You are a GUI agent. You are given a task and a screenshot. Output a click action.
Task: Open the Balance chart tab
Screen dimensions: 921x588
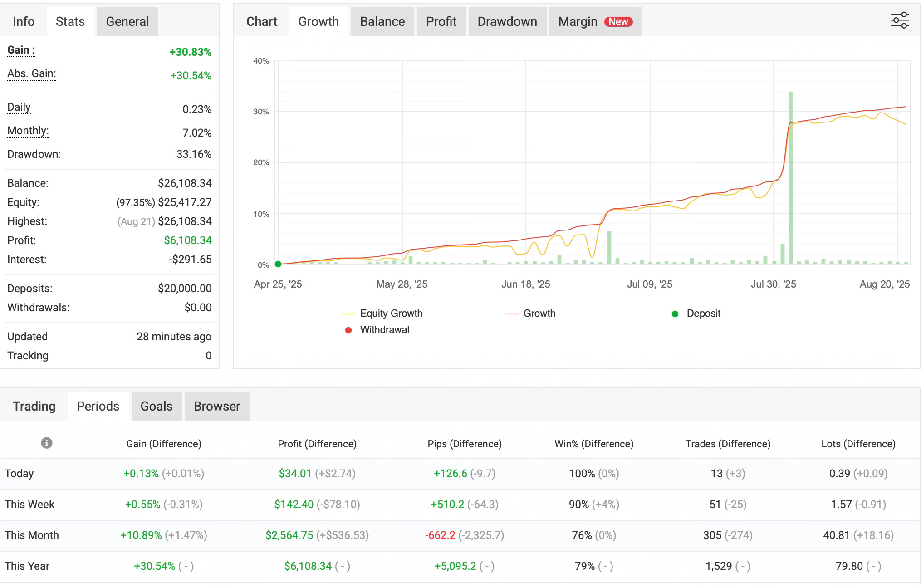click(382, 22)
